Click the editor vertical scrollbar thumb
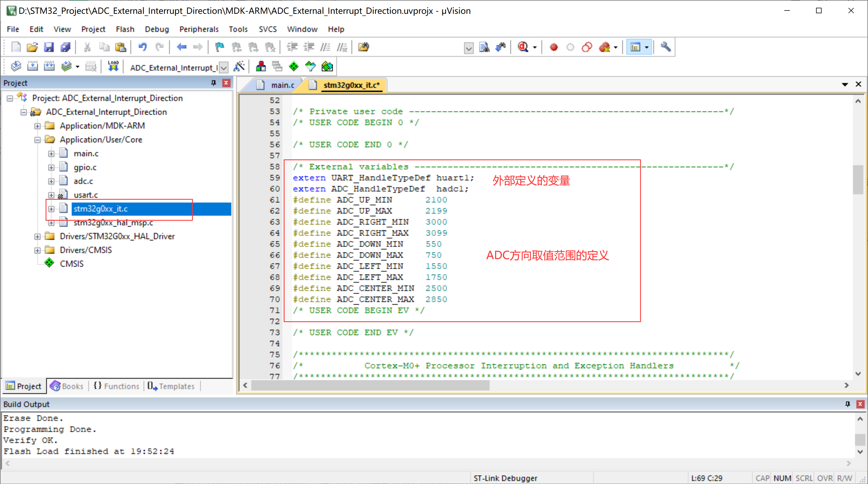 click(x=858, y=179)
